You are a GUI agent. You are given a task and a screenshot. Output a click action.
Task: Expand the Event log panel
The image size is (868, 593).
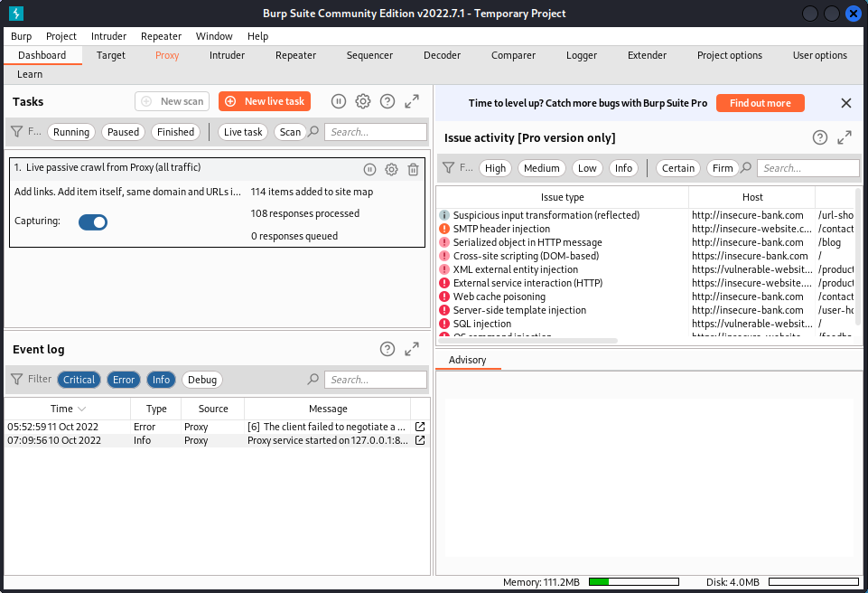click(412, 349)
